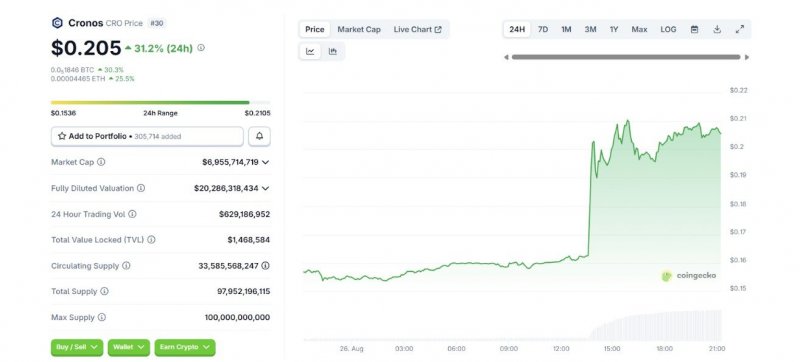Select the 3M time range
800x362 pixels.
pyautogui.click(x=590, y=30)
